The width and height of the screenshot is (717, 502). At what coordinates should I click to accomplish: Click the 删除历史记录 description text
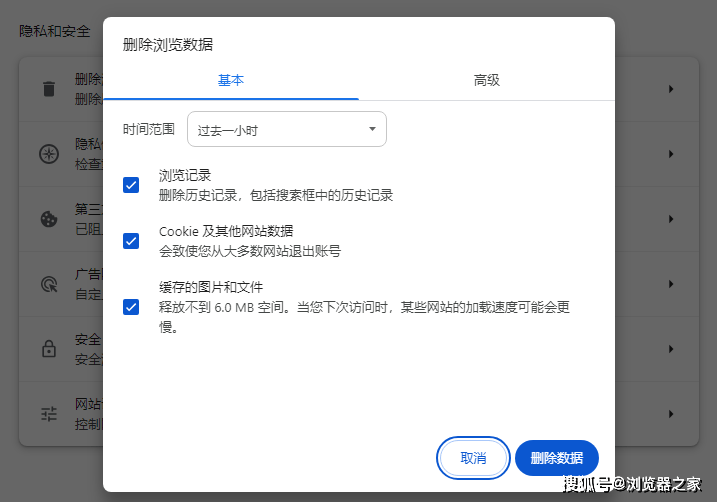(276, 195)
